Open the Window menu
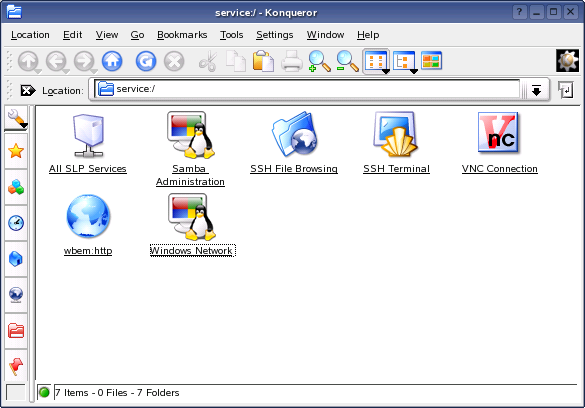The image size is (585, 408). coord(325,35)
